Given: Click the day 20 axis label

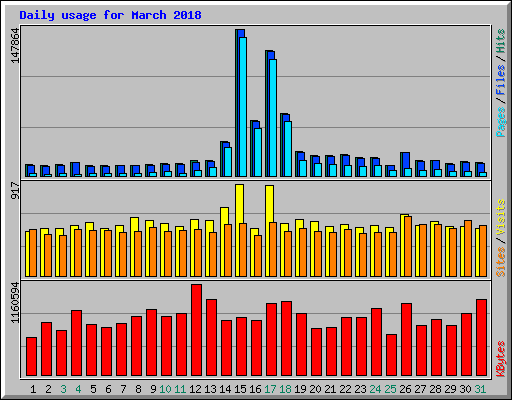Looking at the screenshot, I should pos(315,389).
